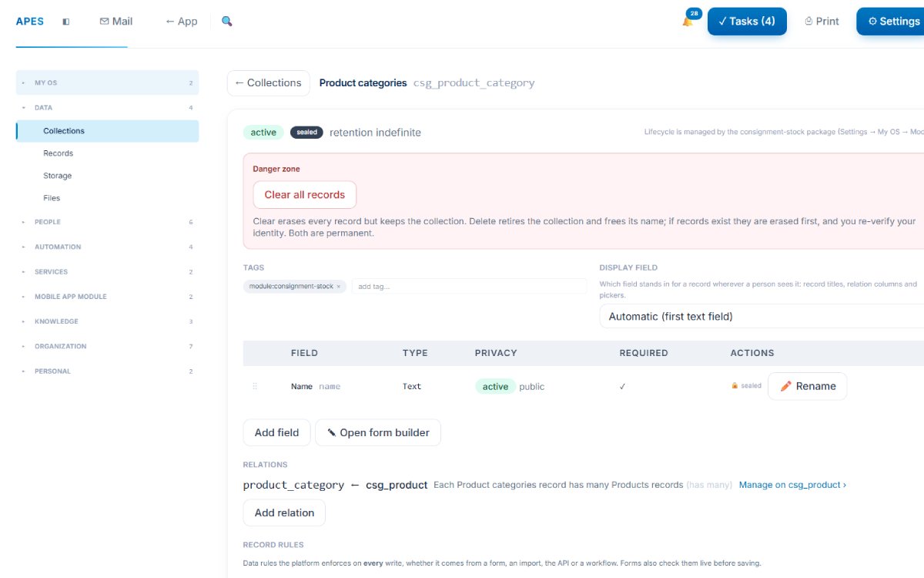Click the Name field label
This screenshot has width=924, height=578.
[301, 386]
